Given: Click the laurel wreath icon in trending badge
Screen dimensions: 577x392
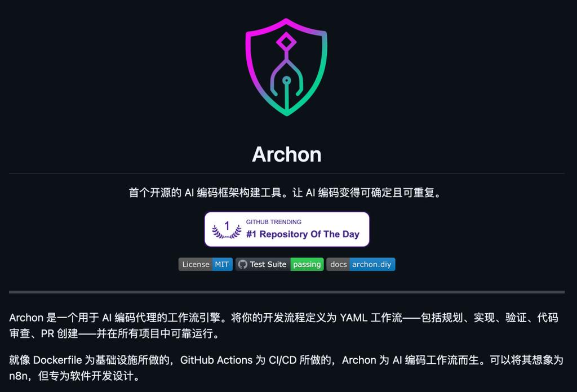Looking at the screenshot, I should (227, 230).
